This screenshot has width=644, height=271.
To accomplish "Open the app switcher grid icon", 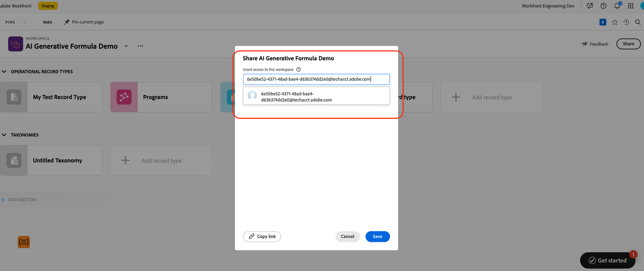I will point(630,6).
